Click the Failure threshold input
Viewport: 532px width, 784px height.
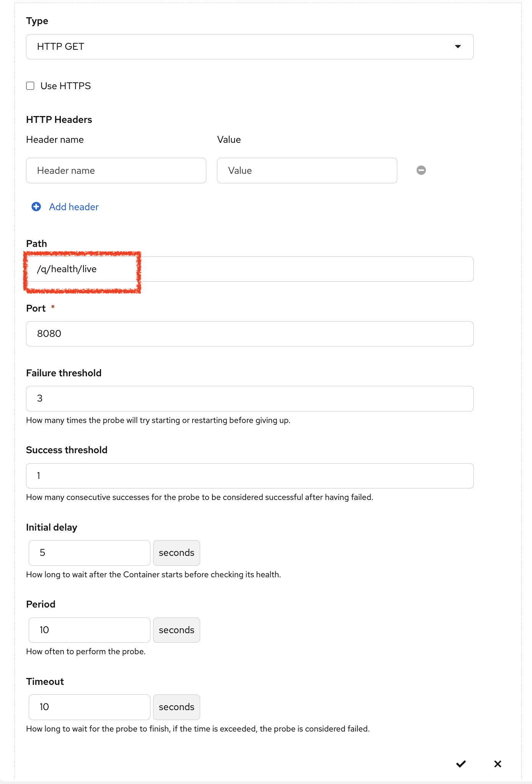[250, 399]
